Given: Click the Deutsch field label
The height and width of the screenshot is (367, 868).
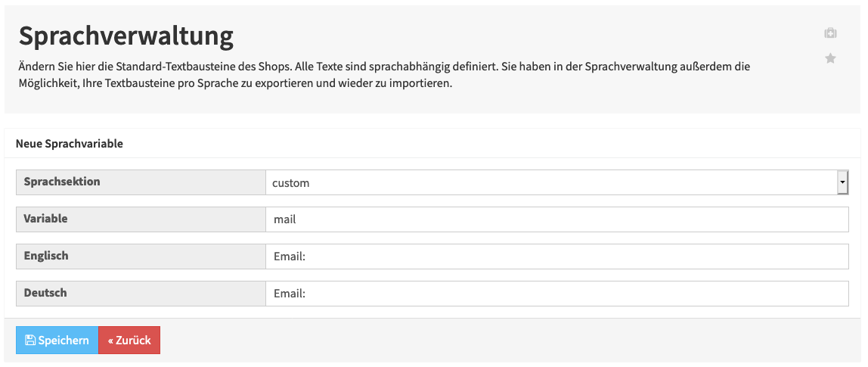Looking at the screenshot, I should pos(45,292).
